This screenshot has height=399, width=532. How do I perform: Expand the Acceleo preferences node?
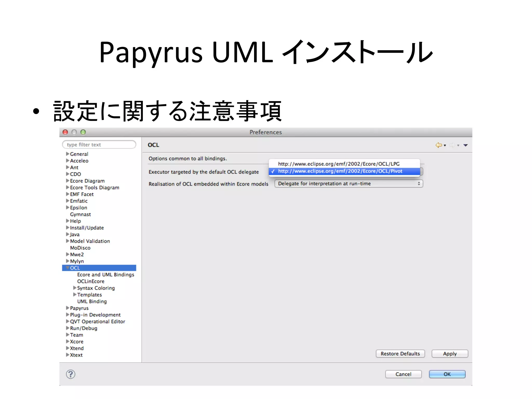coord(68,161)
